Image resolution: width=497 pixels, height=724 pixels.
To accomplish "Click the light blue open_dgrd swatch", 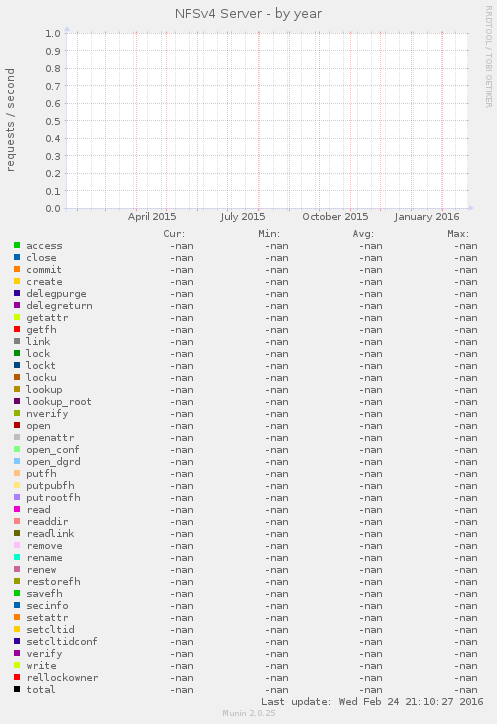I will click(x=17, y=461).
